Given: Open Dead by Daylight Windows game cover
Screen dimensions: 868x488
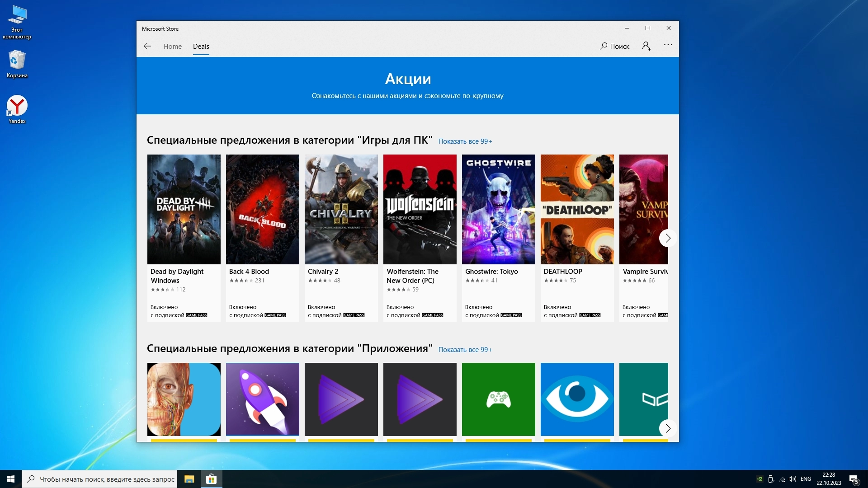Looking at the screenshot, I should [x=184, y=209].
